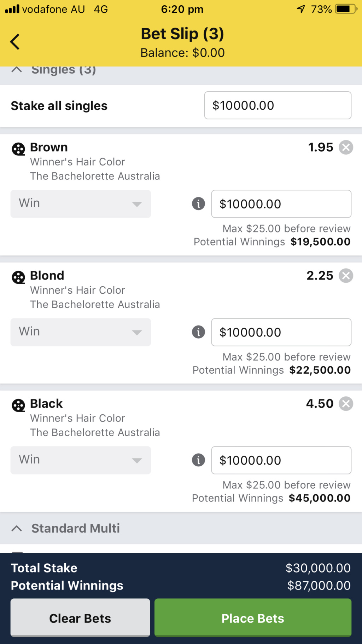Open info icon for Brown bet stake
Screen dimensions: 362x644
198,204
